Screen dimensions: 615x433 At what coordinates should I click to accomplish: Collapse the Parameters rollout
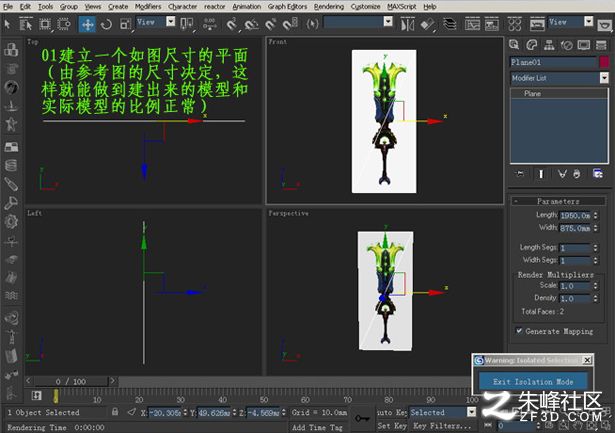point(558,201)
